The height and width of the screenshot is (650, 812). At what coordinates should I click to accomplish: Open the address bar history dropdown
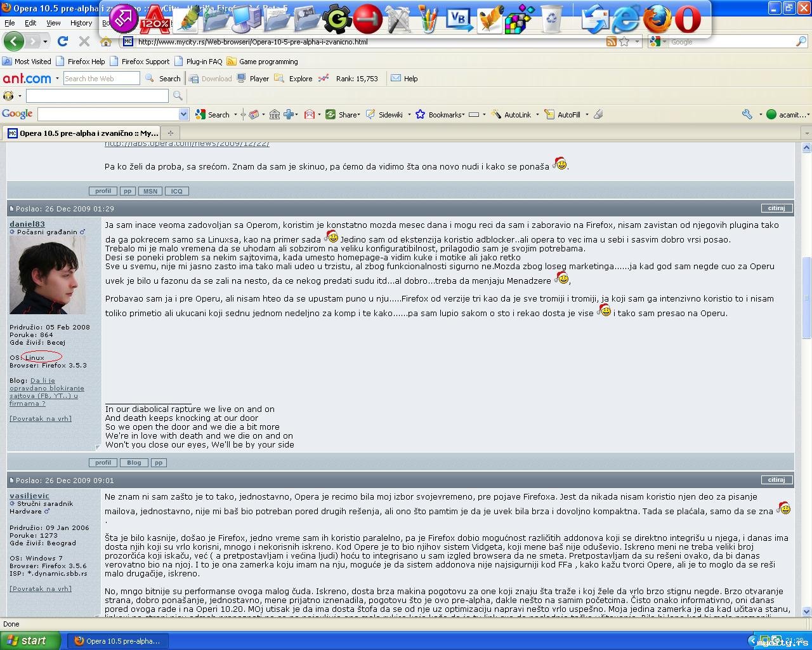pos(637,42)
